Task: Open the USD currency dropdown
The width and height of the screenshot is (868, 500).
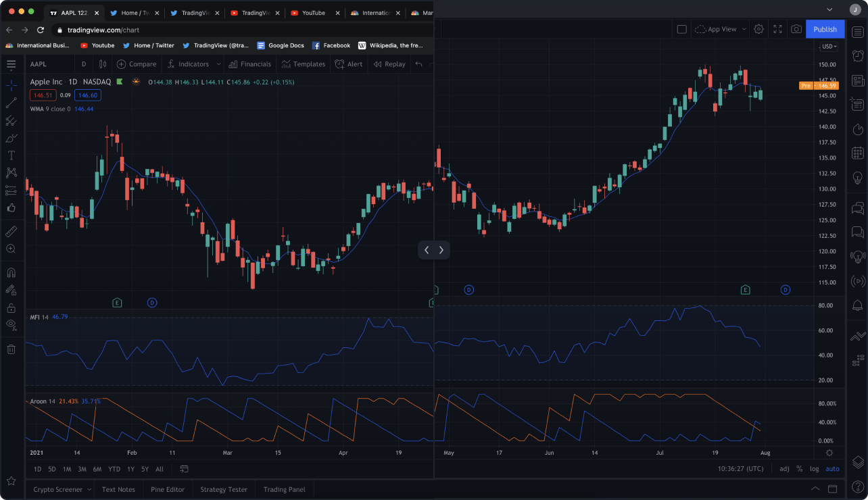Action: point(829,47)
